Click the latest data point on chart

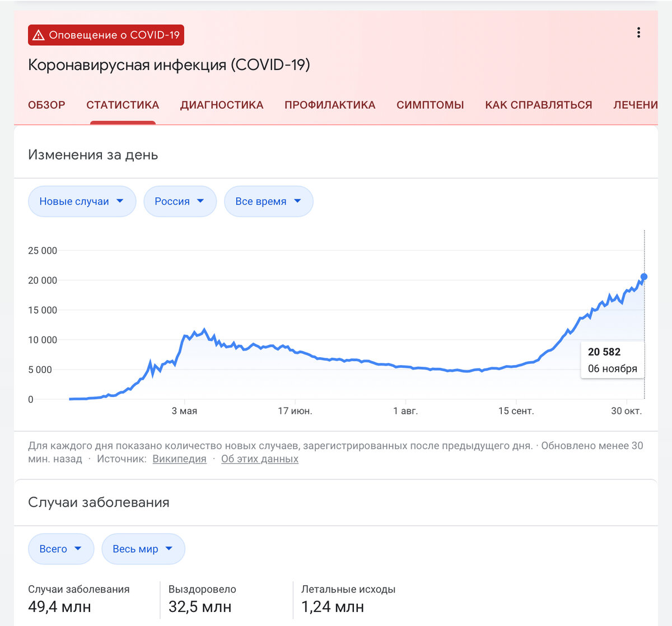click(644, 277)
